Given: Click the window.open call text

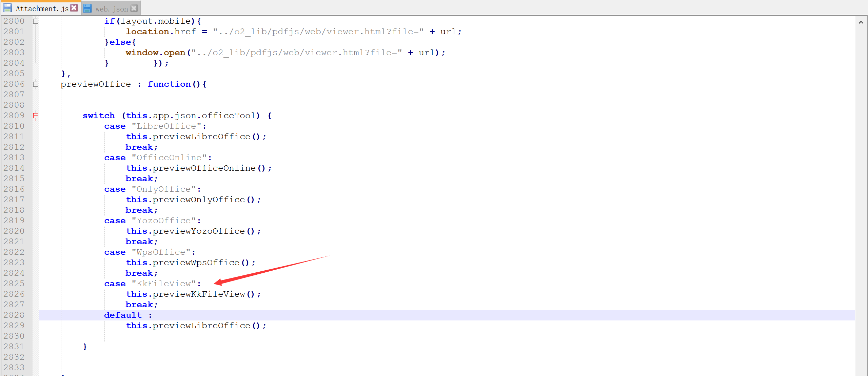Looking at the screenshot, I should pos(155,53).
